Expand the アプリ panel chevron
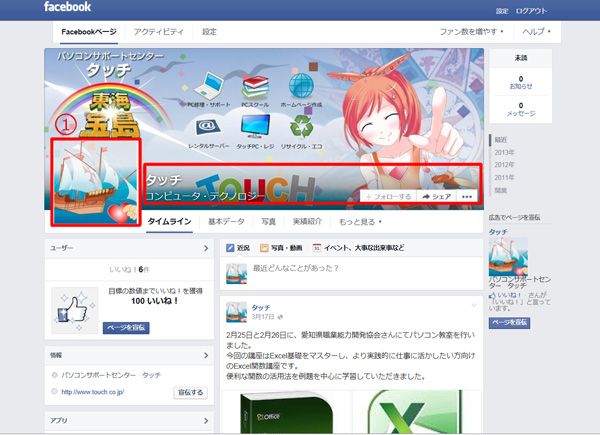Screen dimensions: 600x435 click(x=206, y=420)
